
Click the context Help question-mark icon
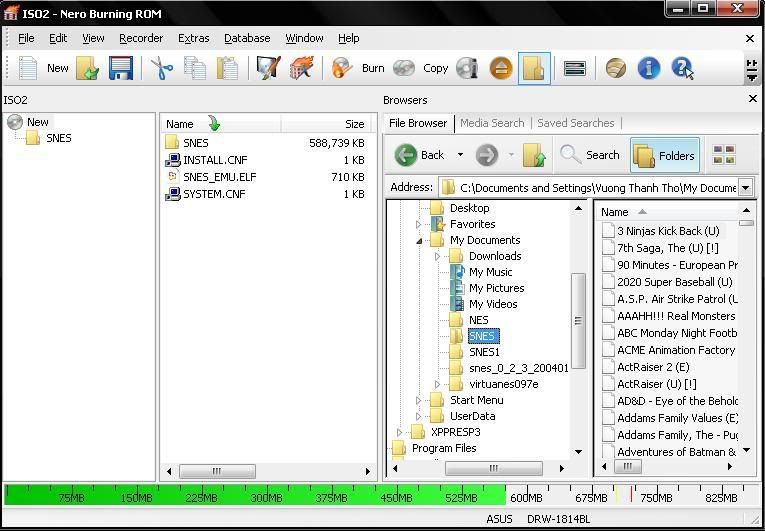[682, 68]
